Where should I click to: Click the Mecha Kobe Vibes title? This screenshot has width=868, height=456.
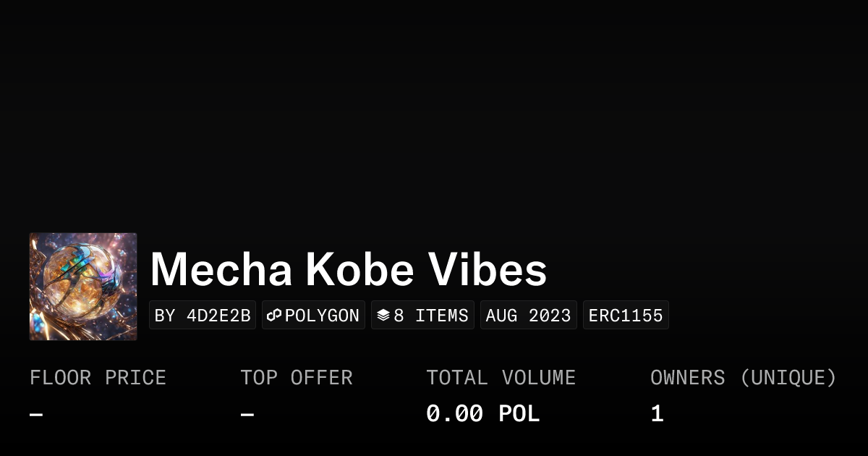(x=348, y=270)
